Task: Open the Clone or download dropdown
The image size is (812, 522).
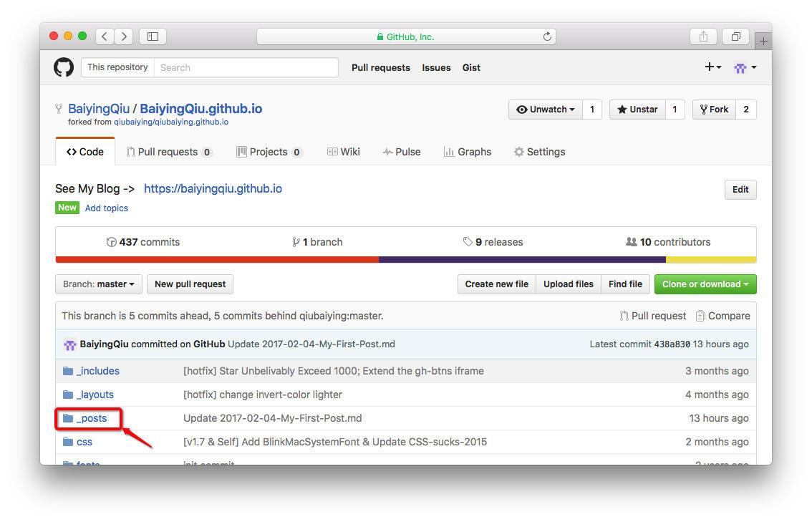Action: point(705,284)
